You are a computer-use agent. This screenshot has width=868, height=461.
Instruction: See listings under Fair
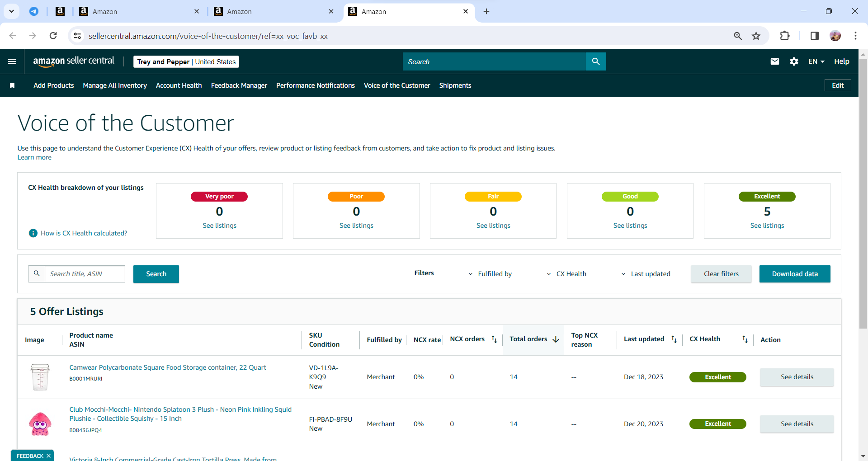tap(493, 226)
